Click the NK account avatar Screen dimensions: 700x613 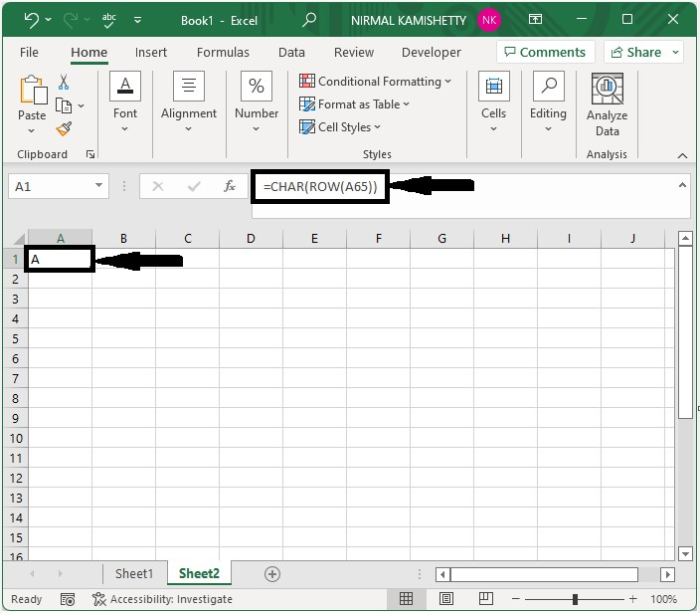[489, 20]
